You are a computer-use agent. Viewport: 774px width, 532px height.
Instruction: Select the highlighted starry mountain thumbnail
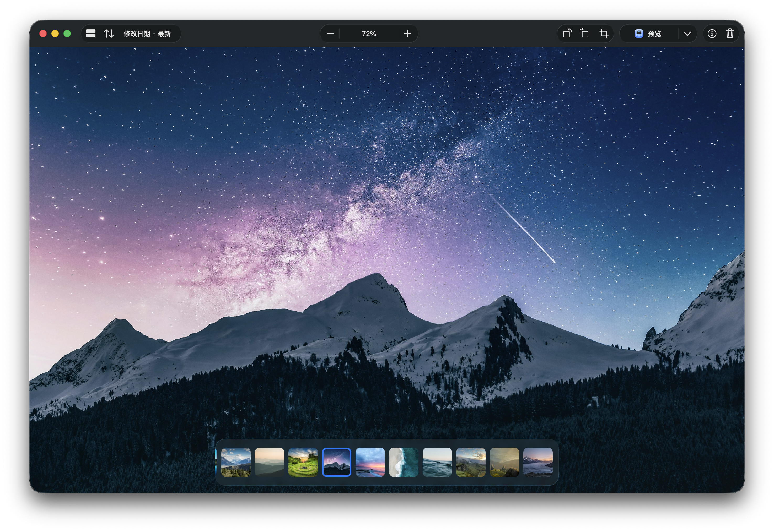pos(336,462)
